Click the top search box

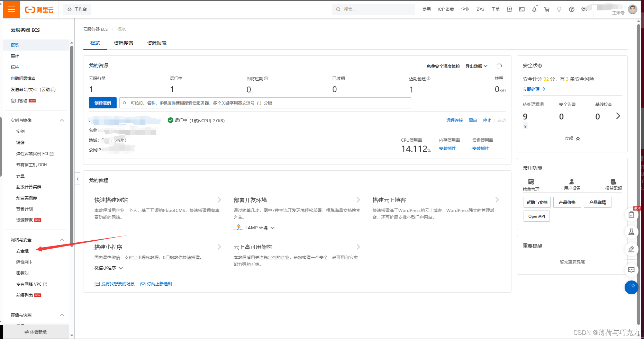coord(373,9)
